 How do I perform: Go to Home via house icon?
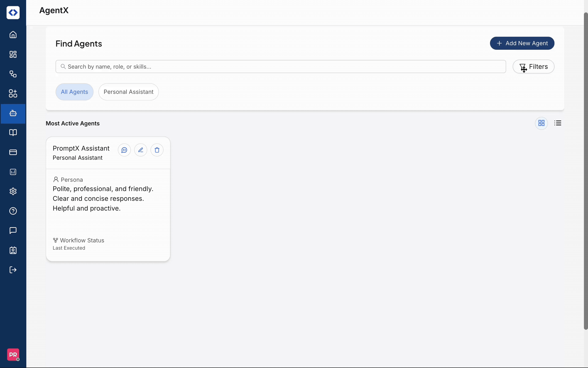13,35
